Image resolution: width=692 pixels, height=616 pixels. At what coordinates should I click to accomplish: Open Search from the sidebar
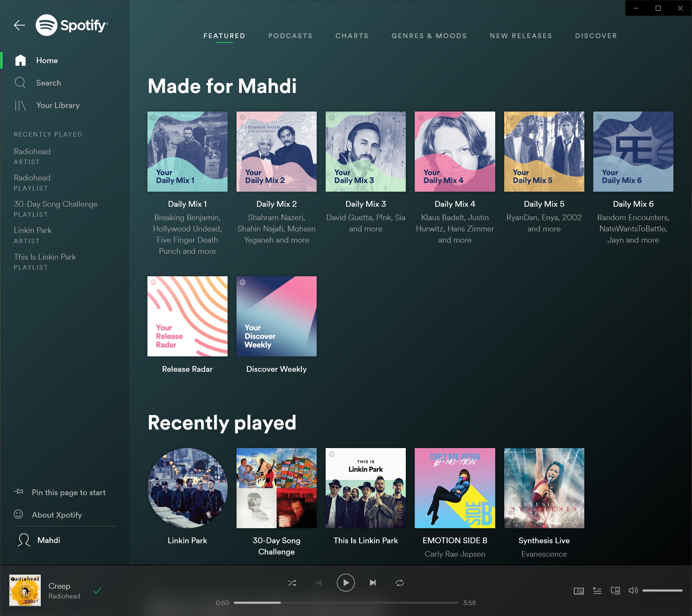click(x=48, y=83)
